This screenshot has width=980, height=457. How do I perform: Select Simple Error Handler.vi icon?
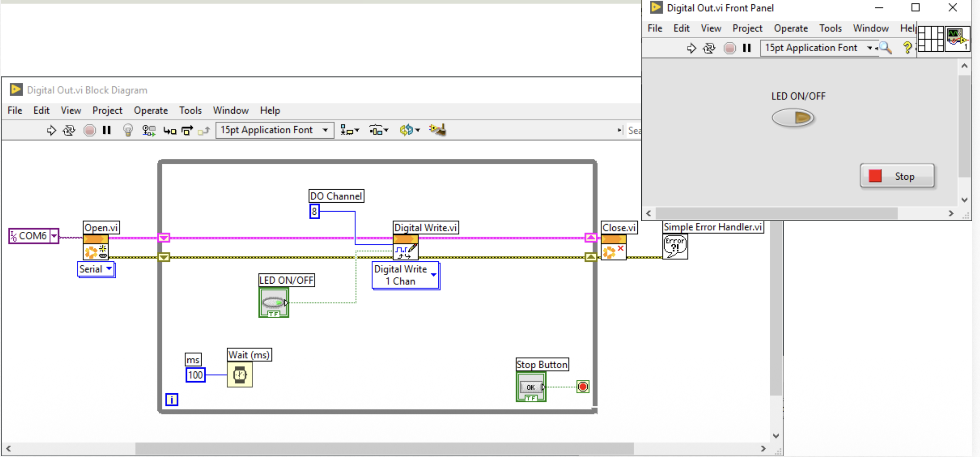click(x=675, y=247)
